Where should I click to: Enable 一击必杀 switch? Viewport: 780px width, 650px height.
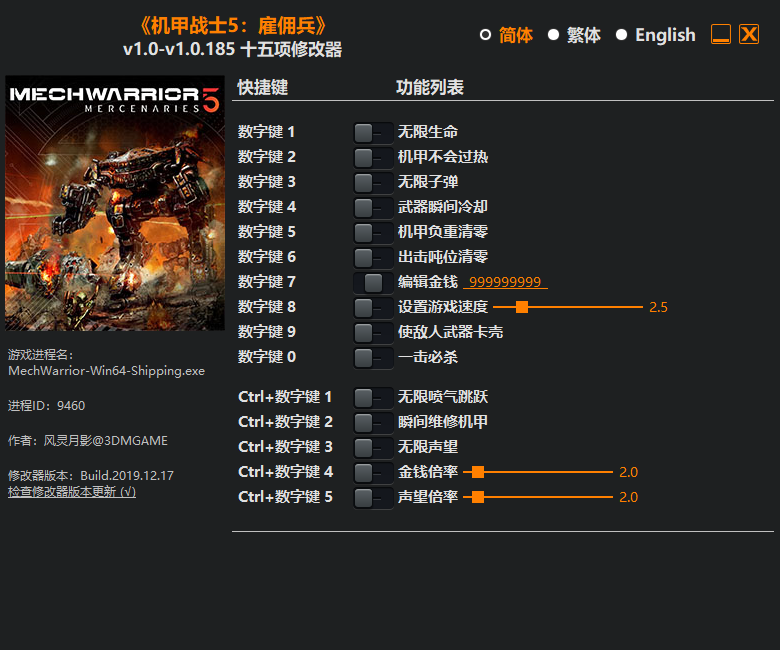pyautogui.click(x=373, y=357)
